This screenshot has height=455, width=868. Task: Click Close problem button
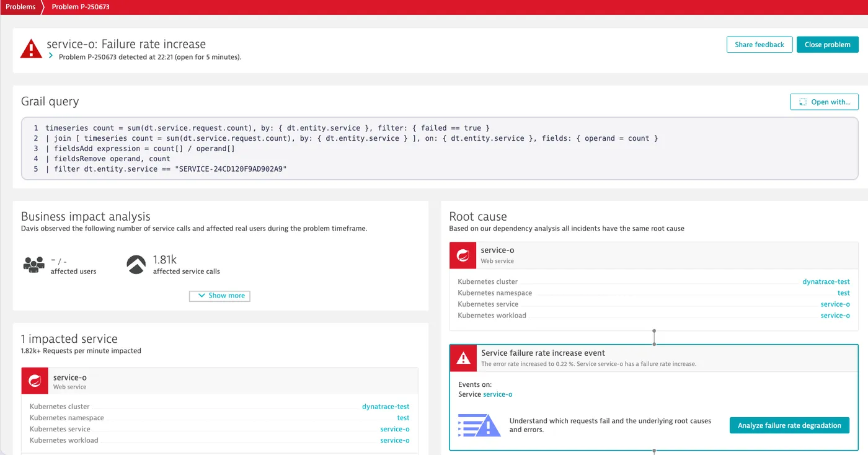828,45
